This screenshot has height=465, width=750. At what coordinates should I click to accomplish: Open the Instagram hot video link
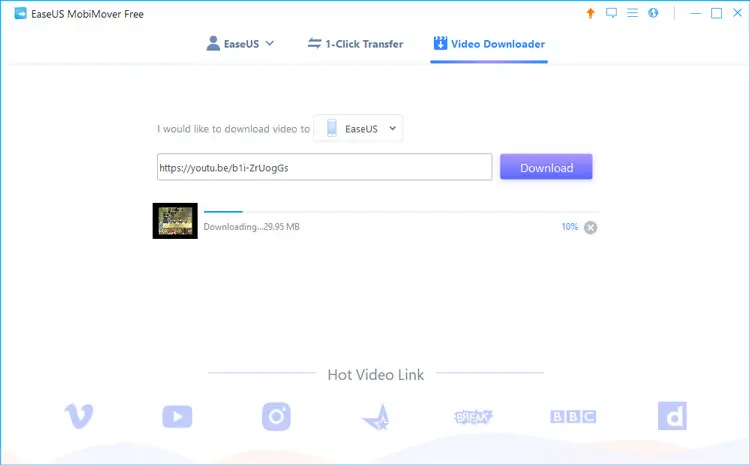pyautogui.click(x=276, y=416)
